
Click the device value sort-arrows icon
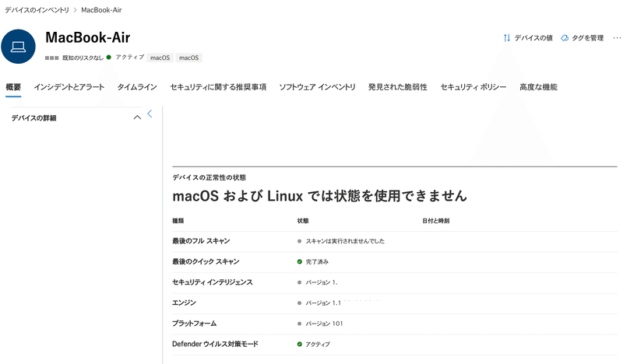[507, 37]
